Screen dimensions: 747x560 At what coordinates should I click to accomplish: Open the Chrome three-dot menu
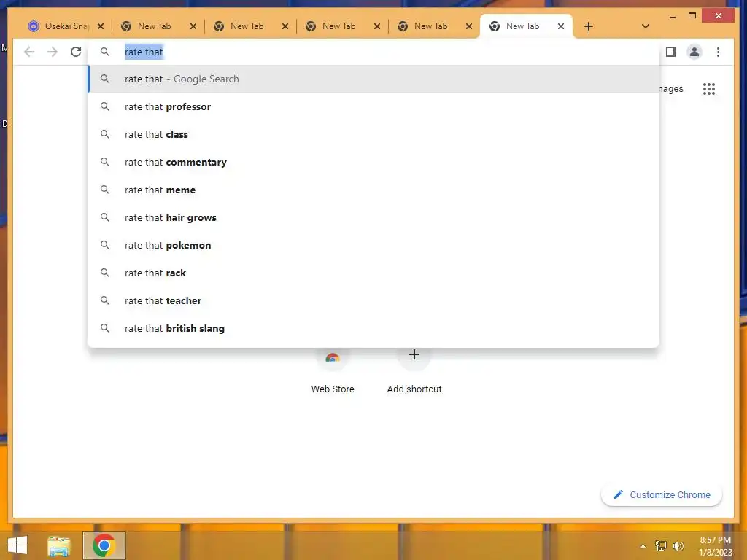718,52
